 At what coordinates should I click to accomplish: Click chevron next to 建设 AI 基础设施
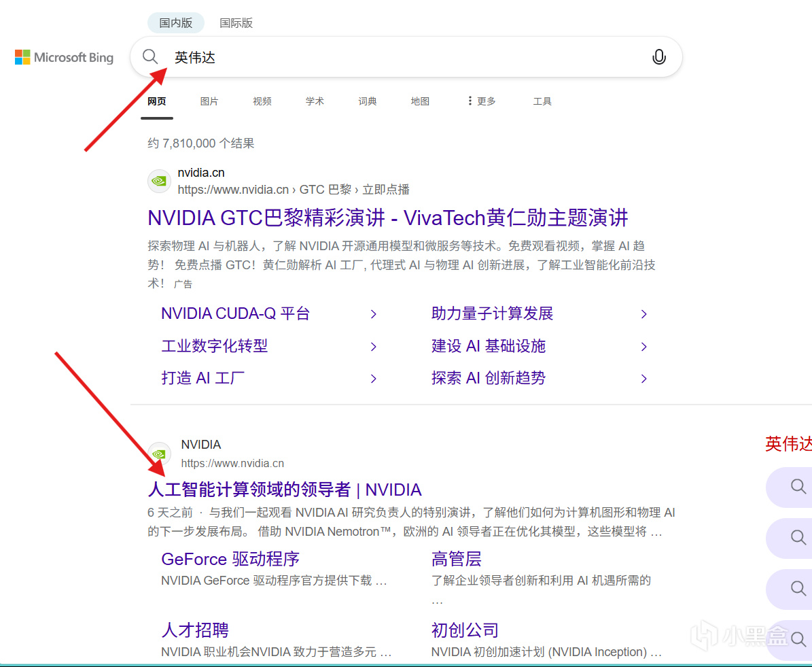[x=643, y=347]
